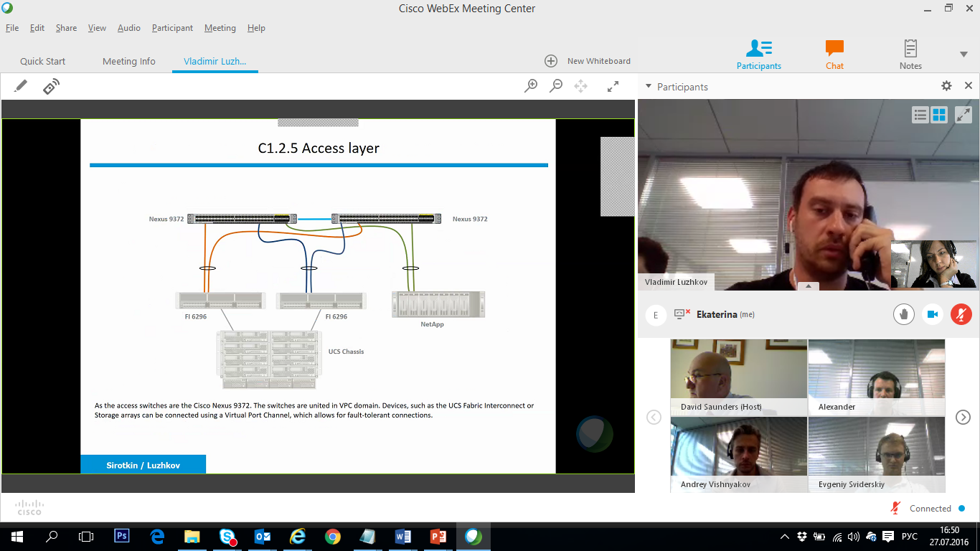The height and width of the screenshot is (551, 980).
Task: Open Participants panel settings gear
Action: pyautogui.click(x=946, y=86)
